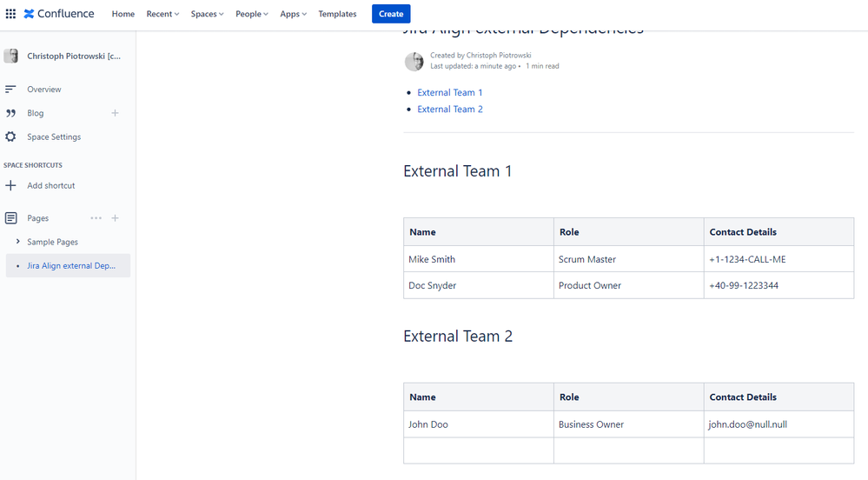This screenshot has width=868, height=480.
Task: Create a page with the Pages plus icon
Action: click(116, 218)
